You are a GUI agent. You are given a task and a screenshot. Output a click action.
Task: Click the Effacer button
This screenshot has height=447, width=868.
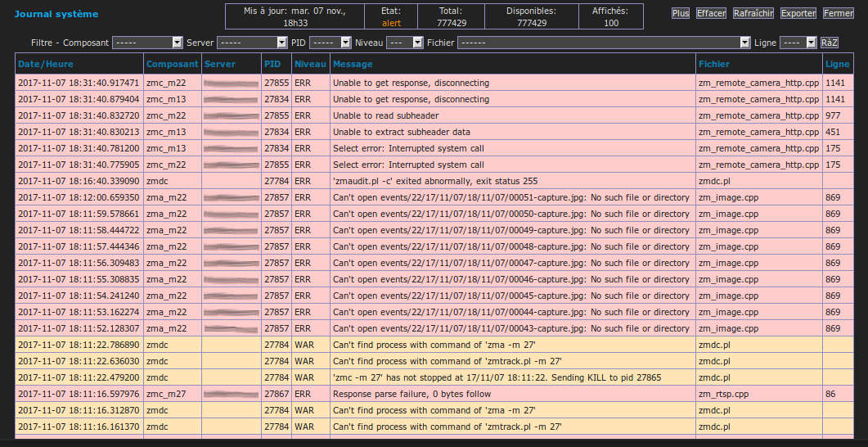[x=712, y=13]
